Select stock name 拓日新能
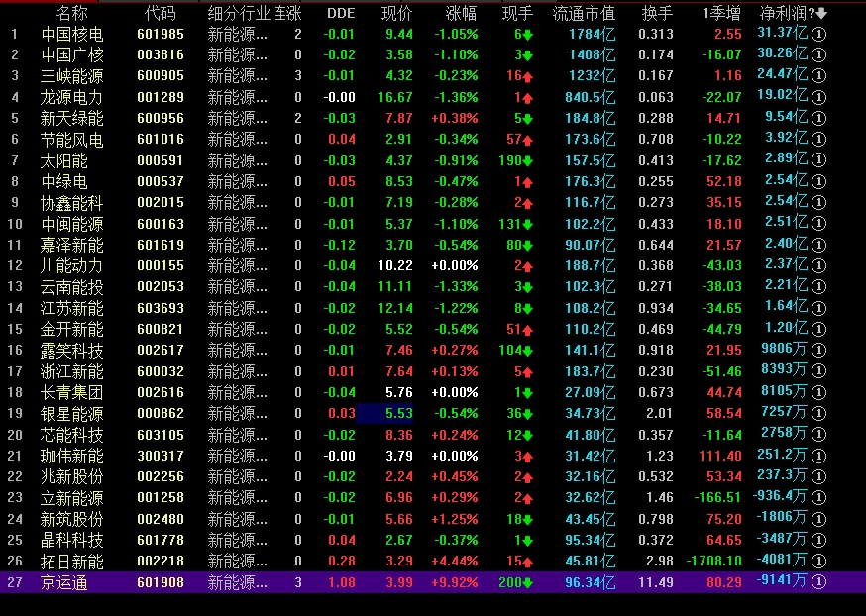 pyautogui.click(x=71, y=562)
